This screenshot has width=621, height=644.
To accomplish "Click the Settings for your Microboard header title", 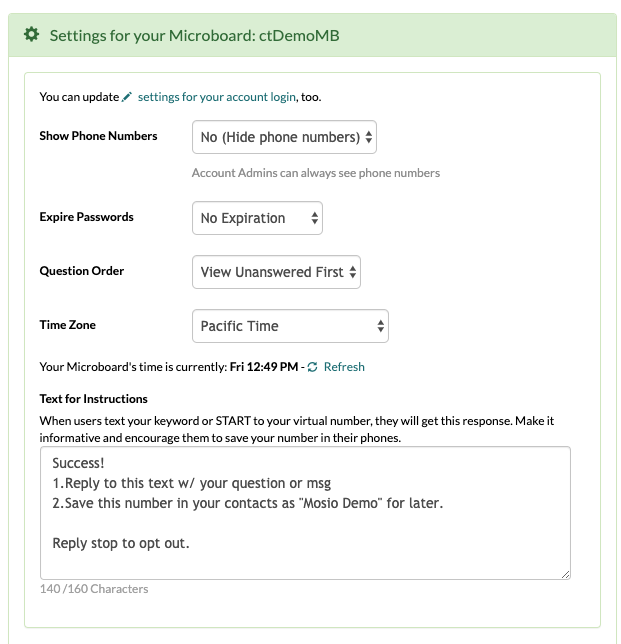I will coord(195,36).
